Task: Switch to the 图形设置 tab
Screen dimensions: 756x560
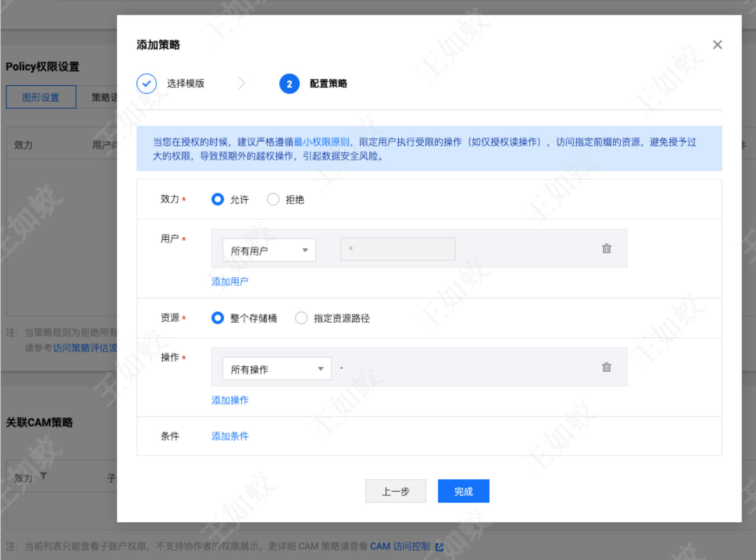Action: 41,97
